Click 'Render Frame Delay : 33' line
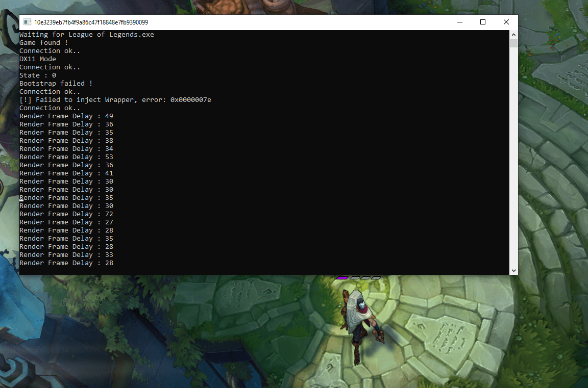This screenshot has width=588, height=388. [66, 254]
